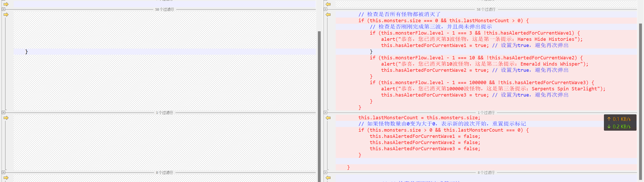This screenshot has width=644, height=182.
Task: Click hasAlertedForCurrentWave3 = false line
Action: (425, 149)
